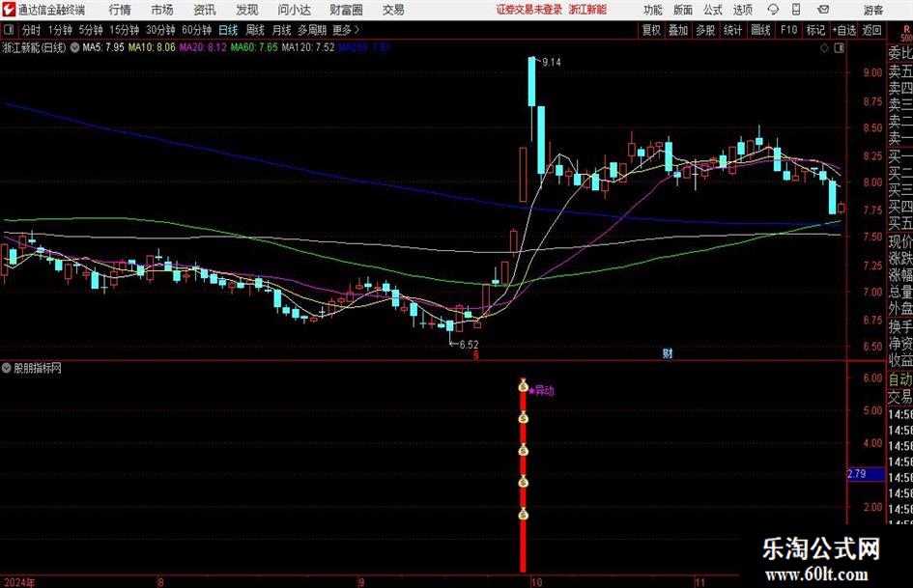Open the 行情 menu
This screenshot has width=913, height=588.
tap(120, 10)
